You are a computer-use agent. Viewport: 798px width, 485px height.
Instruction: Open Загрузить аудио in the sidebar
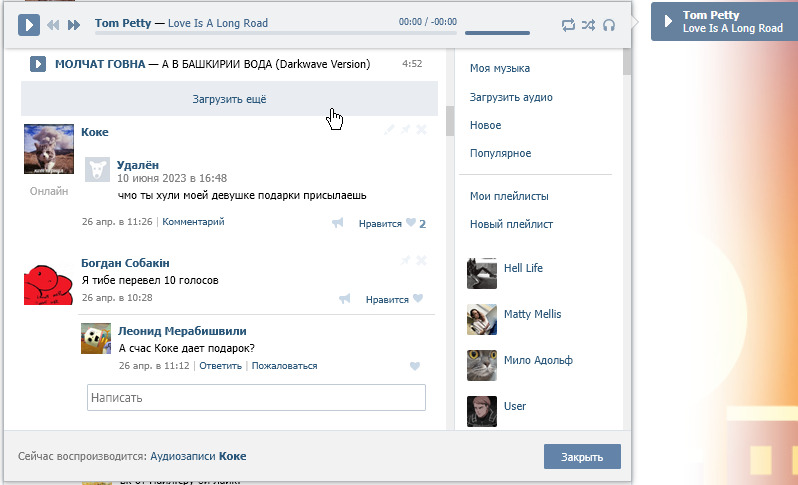[x=511, y=97]
